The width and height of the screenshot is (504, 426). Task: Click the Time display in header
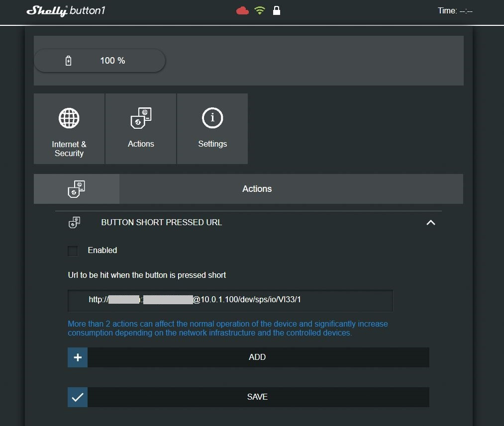pyautogui.click(x=455, y=11)
